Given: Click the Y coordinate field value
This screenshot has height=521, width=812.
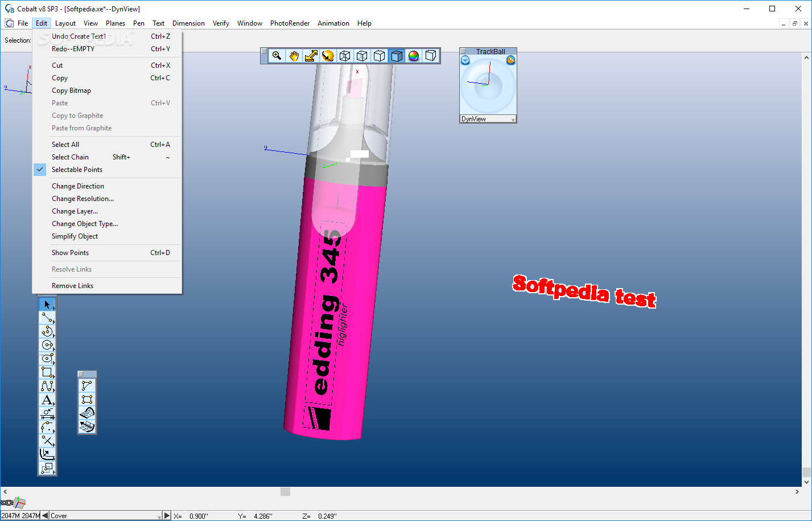Looking at the screenshot, I should 263,516.
